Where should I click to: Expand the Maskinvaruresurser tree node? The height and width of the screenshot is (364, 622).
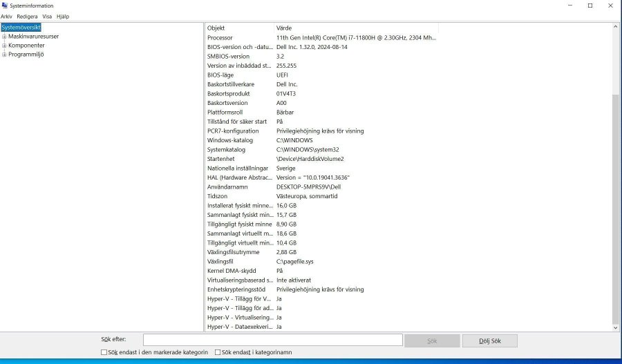(x=4, y=37)
